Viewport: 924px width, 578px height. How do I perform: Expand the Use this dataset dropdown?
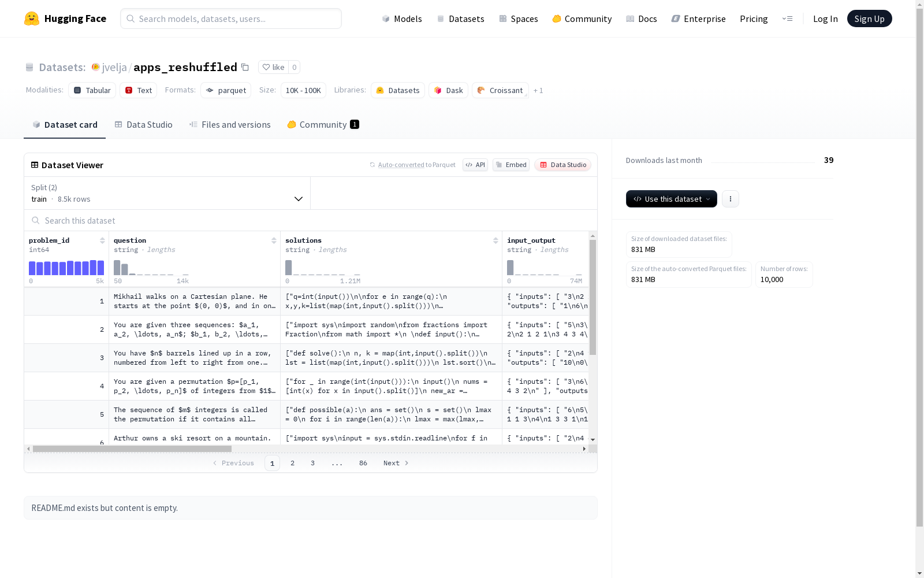pos(672,199)
